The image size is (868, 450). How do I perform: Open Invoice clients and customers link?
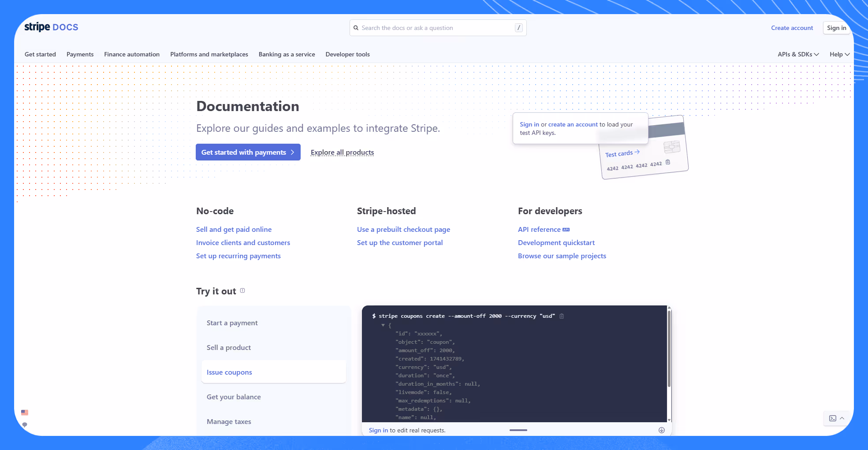click(243, 242)
